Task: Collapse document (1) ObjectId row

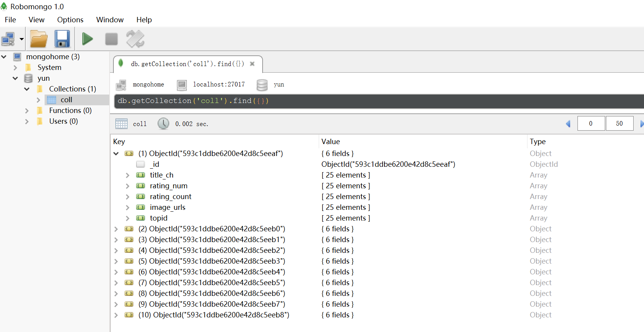Action: [x=116, y=153]
